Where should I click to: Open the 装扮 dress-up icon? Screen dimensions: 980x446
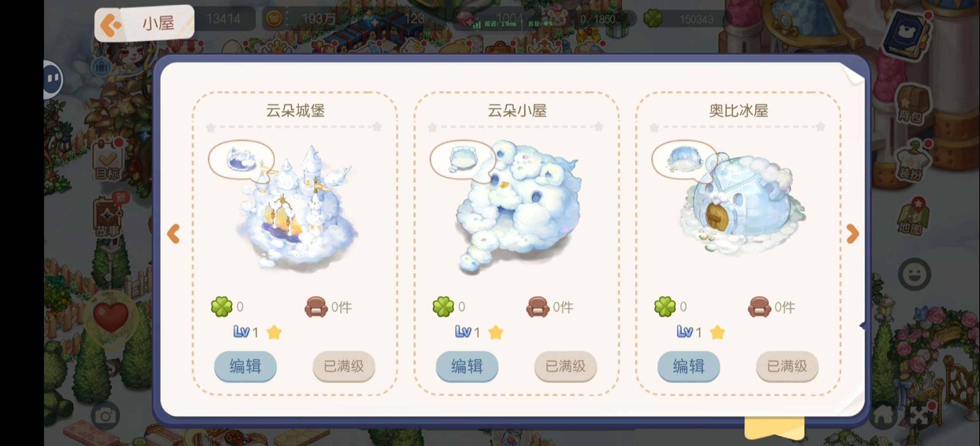[x=913, y=162]
